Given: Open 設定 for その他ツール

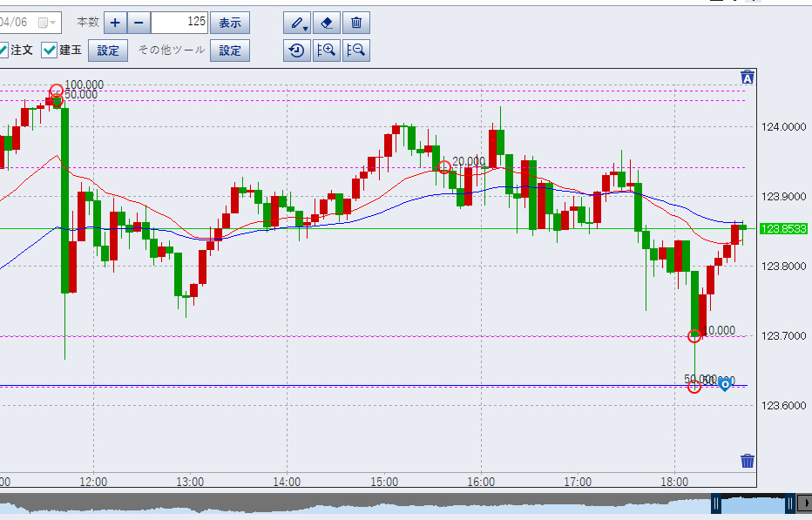Looking at the screenshot, I should click(x=229, y=51).
